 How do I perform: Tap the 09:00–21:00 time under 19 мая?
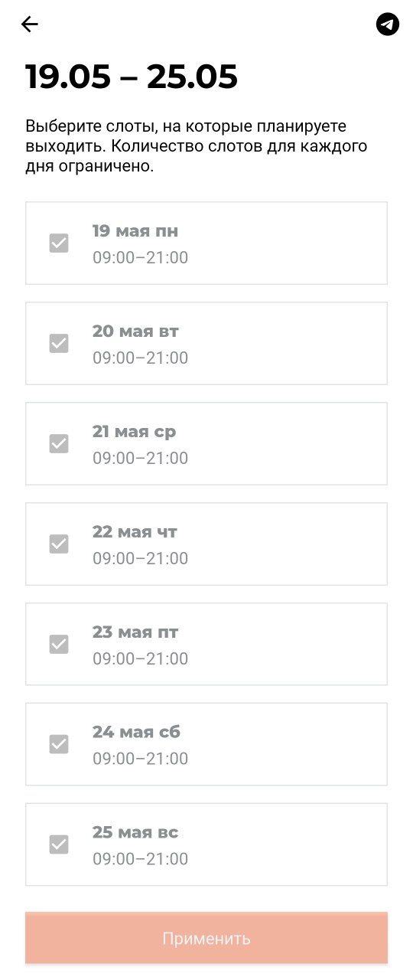[141, 257]
